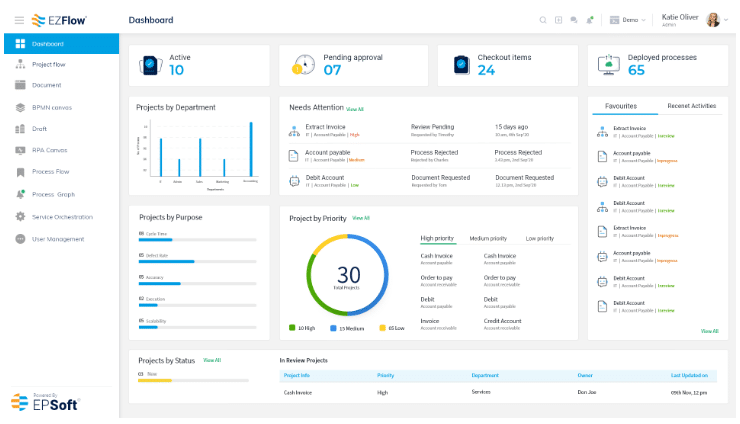The height and width of the screenshot is (424, 740).
Task: Click Account payable document icon atop Favourites
Action: tap(602, 156)
